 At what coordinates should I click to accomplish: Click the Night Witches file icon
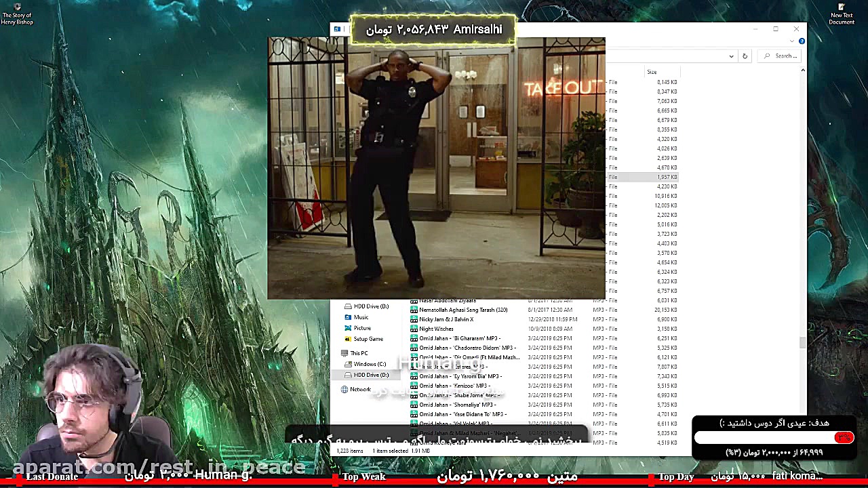pos(414,329)
